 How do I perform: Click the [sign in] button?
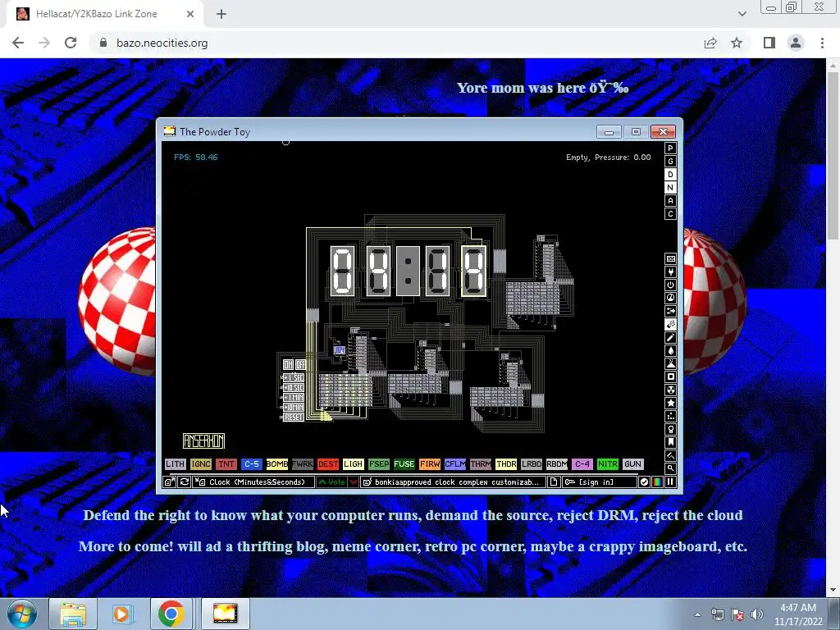click(600, 482)
